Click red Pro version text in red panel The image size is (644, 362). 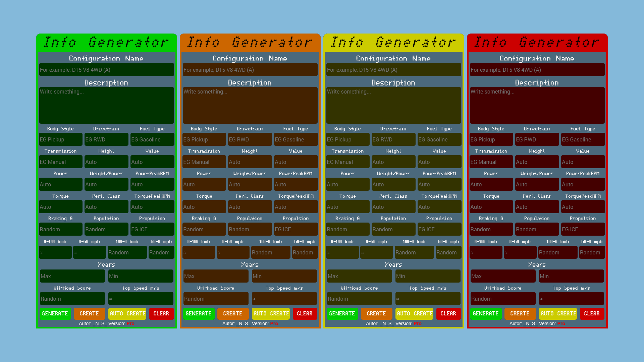561,323
